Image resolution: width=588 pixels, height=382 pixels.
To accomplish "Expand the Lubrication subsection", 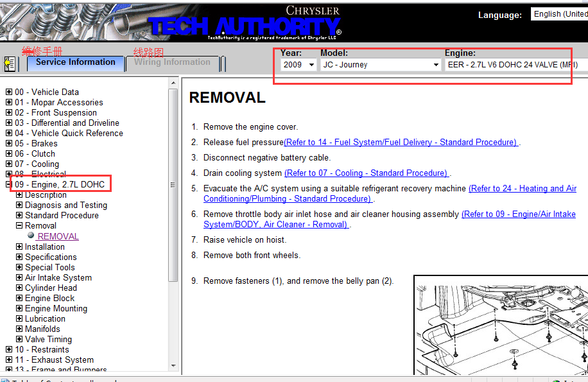I will 19,318.
